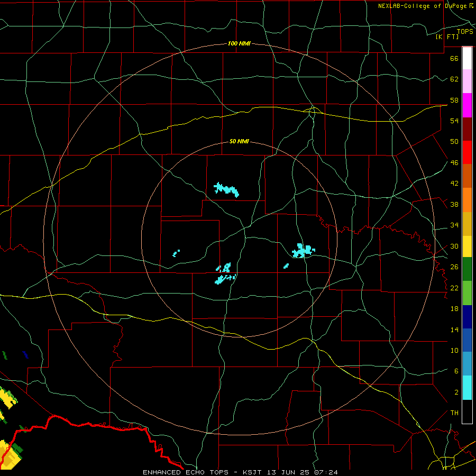Screen dimensions: 476x476
Task: Click the 58 legend value
Action: click(x=454, y=100)
